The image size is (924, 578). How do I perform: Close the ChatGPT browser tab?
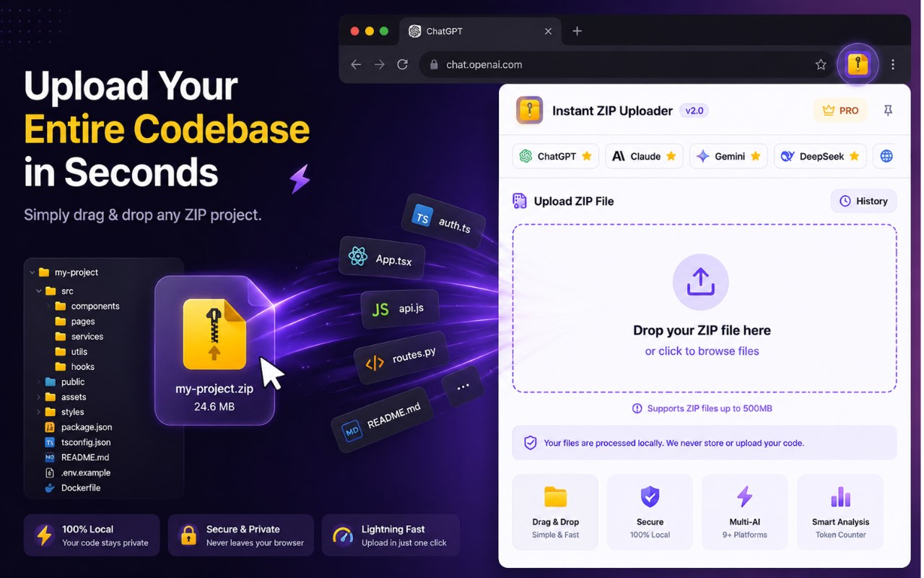(548, 31)
